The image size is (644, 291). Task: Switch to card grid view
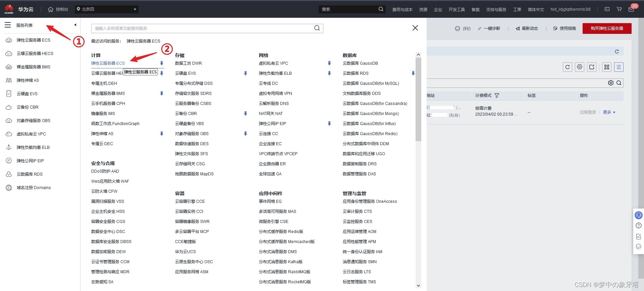pyautogui.click(x=607, y=67)
